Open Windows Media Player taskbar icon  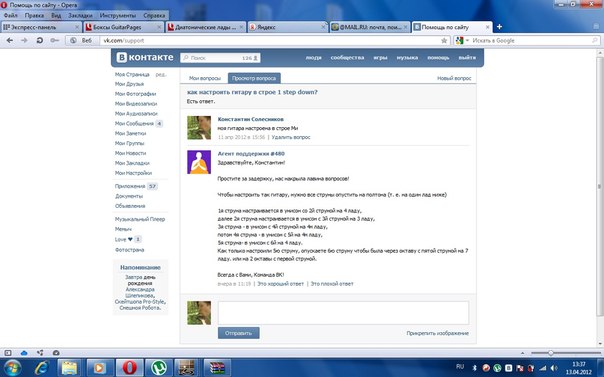[x=99, y=368]
